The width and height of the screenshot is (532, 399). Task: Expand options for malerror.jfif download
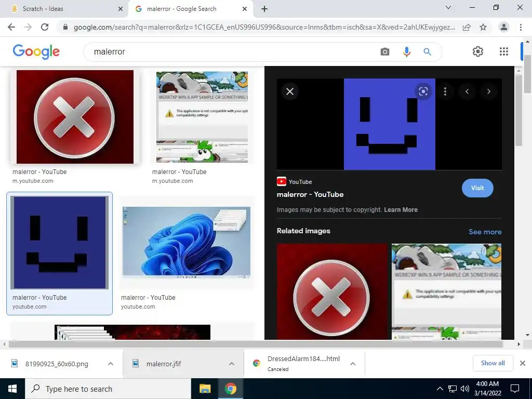point(231,364)
